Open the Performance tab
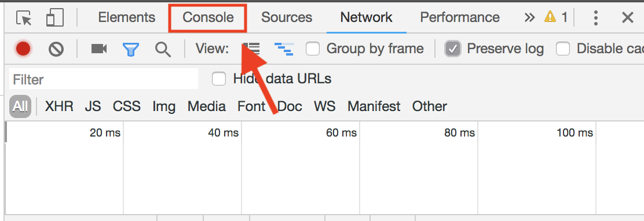This screenshot has height=221, width=644. click(460, 17)
